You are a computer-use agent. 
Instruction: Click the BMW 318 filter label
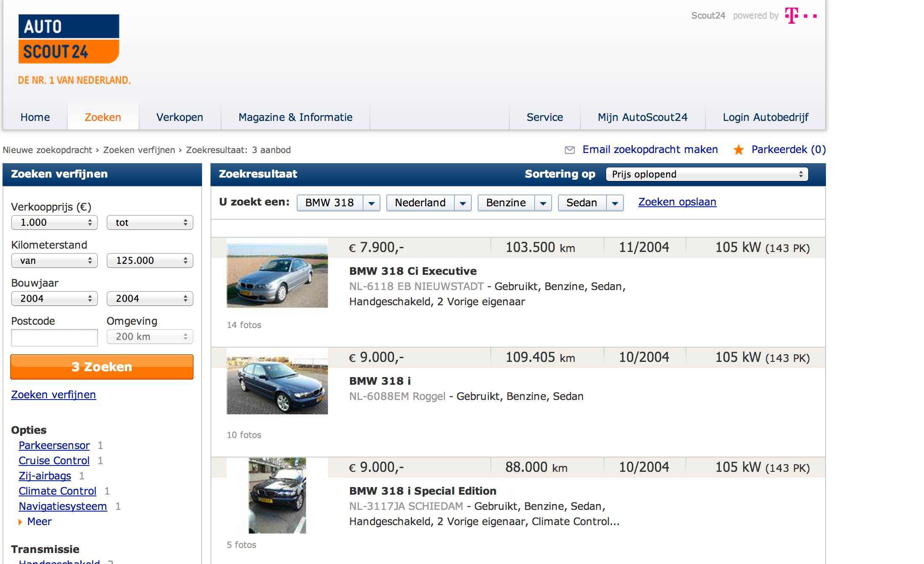point(330,203)
